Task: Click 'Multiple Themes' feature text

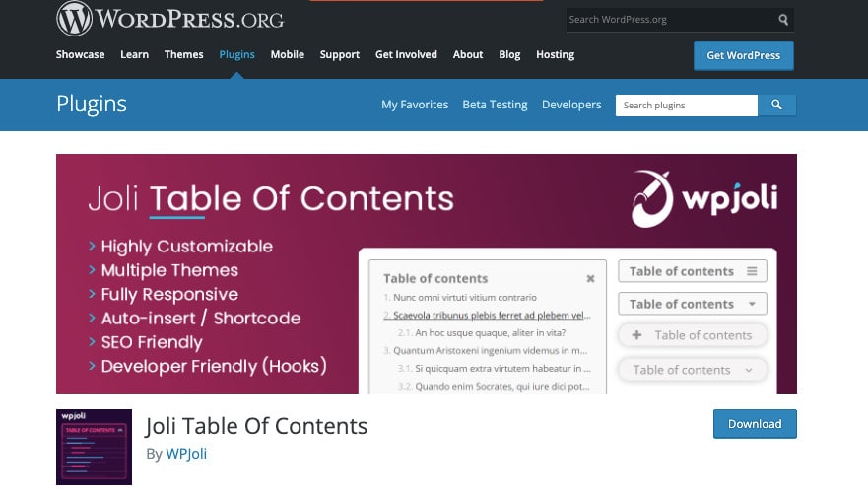Action: point(169,270)
